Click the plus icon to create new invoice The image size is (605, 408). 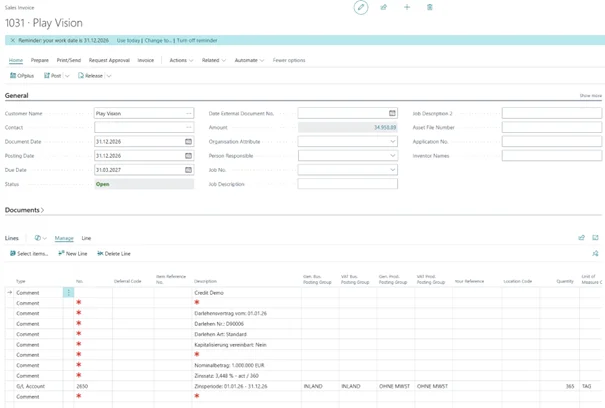pyautogui.click(x=407, y=7)
